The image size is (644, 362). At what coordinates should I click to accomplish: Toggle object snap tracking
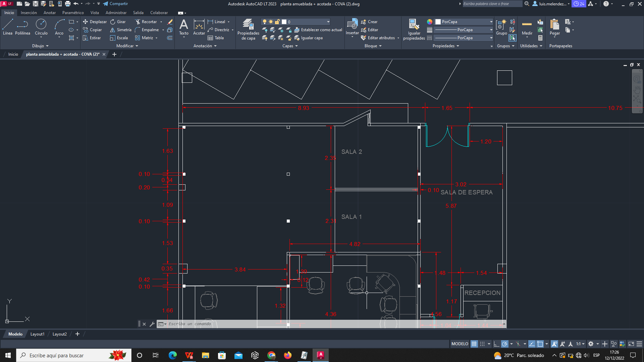[532, 344]
